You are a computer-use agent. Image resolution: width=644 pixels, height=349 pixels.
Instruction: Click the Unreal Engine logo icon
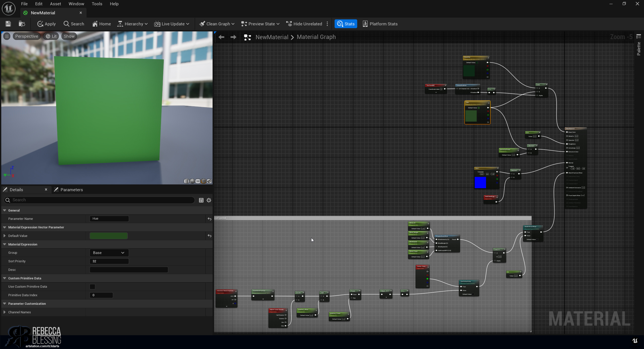pos(9,9)
